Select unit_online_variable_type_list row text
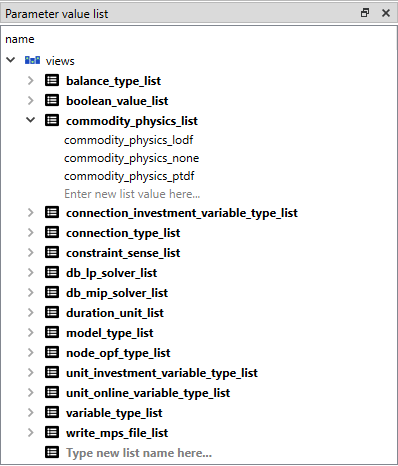This screenshot has width=398, height=466. (x=148, y=393)
